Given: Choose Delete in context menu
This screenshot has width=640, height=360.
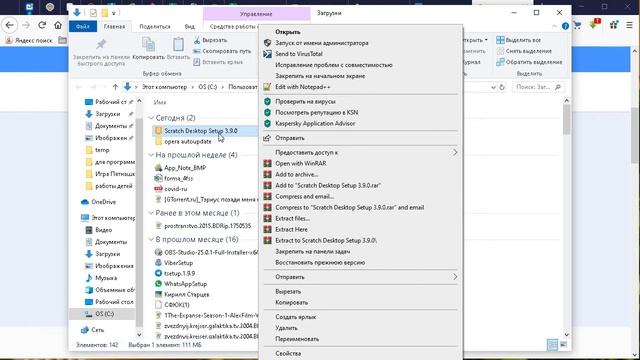Looking at the screenshot, I should (286, 328).
